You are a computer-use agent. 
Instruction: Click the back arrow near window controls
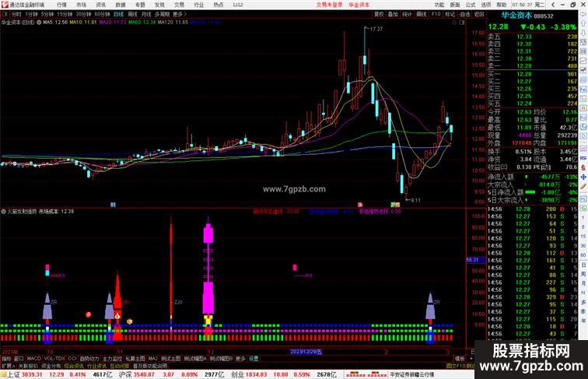[x=553, y=5]
